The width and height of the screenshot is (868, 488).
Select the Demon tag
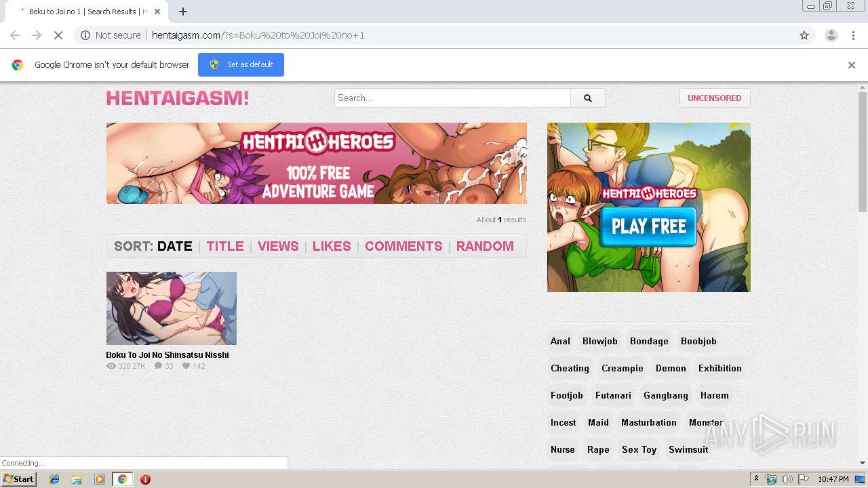point(671,368)
